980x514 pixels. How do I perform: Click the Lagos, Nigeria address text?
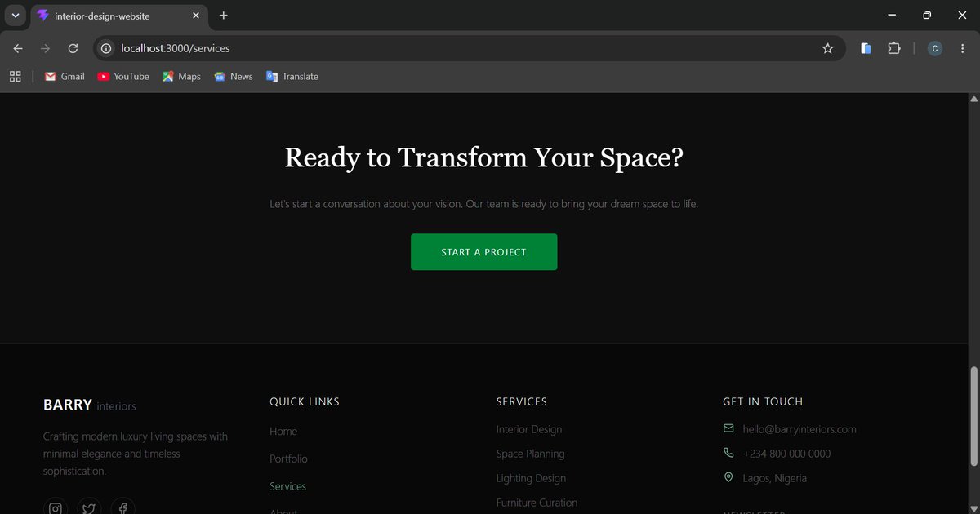(x=774, y=478)
